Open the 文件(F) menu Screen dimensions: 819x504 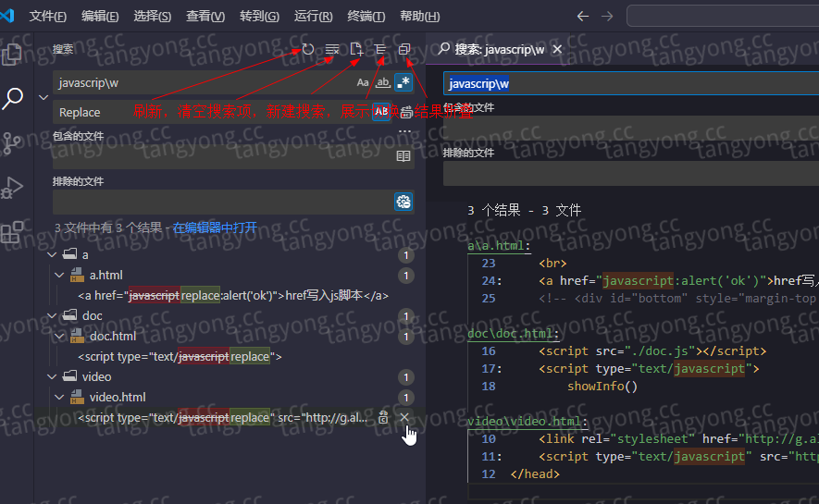[x=47, y=16]
